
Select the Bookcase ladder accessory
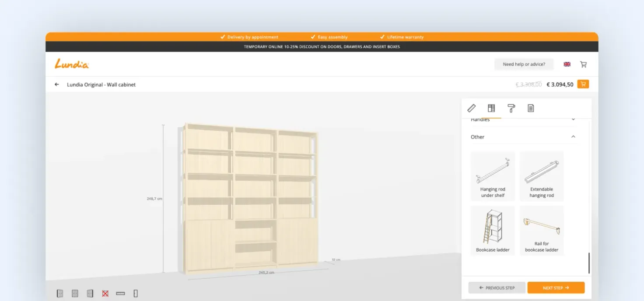(x=493, y=231)
